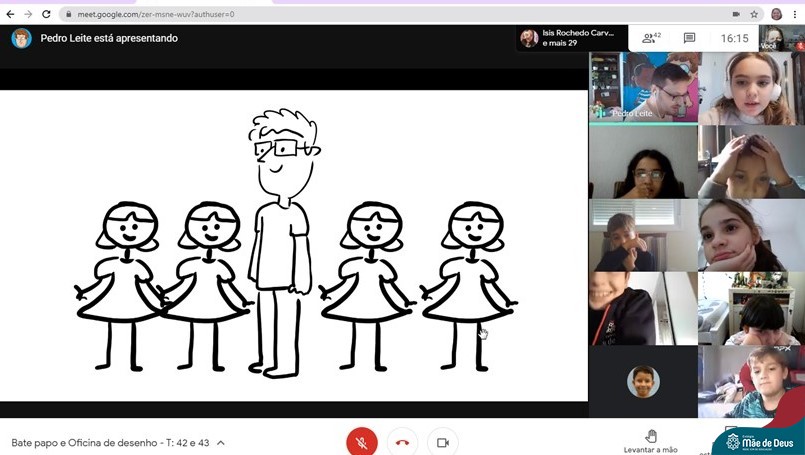Click the Pedro Leite presenter avatar
This screenshot has width=805, height=455.
point(21,38)
